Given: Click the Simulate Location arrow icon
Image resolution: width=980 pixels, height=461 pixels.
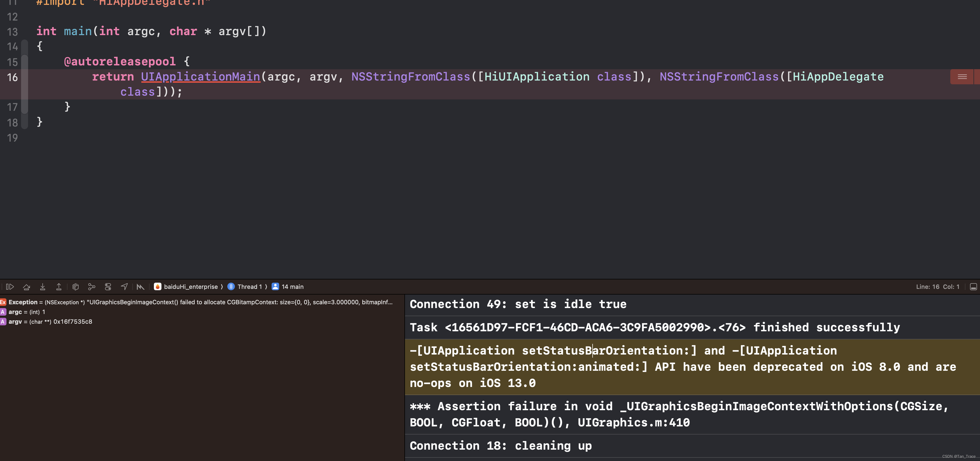Looking at the screenshot, I should 124,287.
